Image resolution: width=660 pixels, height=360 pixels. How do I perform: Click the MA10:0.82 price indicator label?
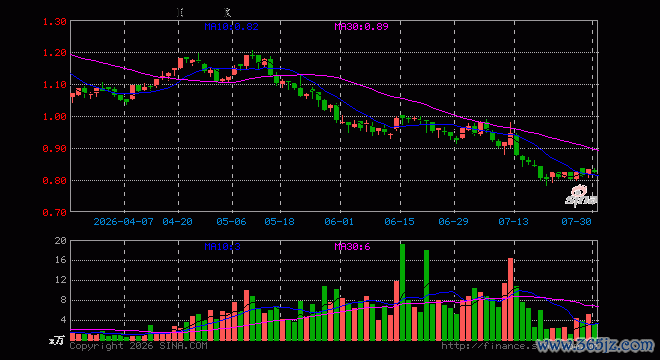231,27
